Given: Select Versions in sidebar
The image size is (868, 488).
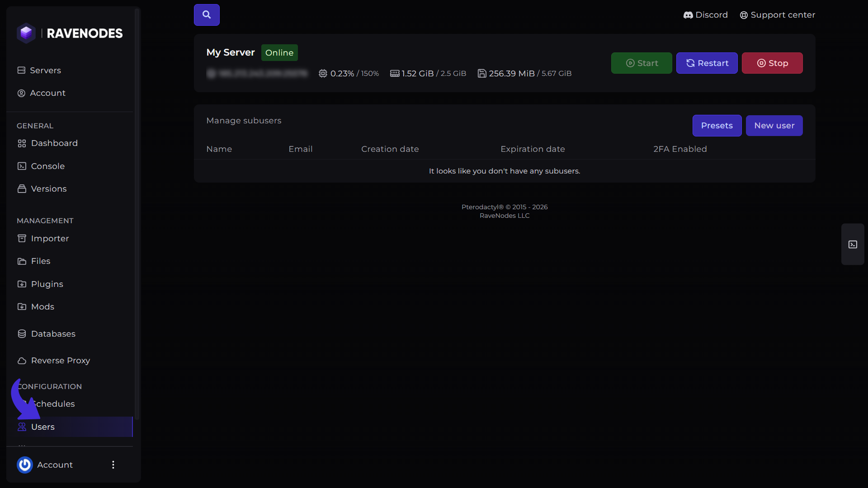Looking at the screenshot, I should 42,189.
